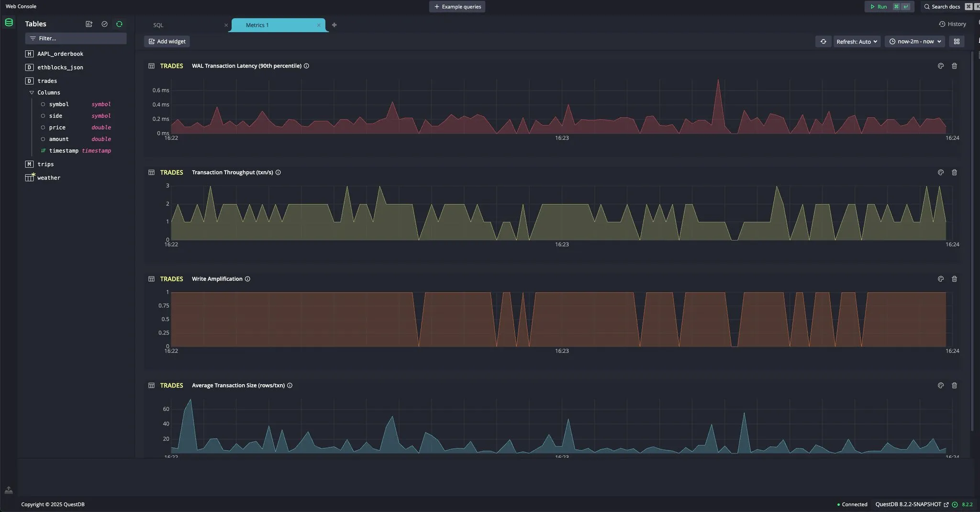Open the palette picker on Average Transaction Size widget
The width and height of the screenshot is (980, 512).
pos(941,385)
